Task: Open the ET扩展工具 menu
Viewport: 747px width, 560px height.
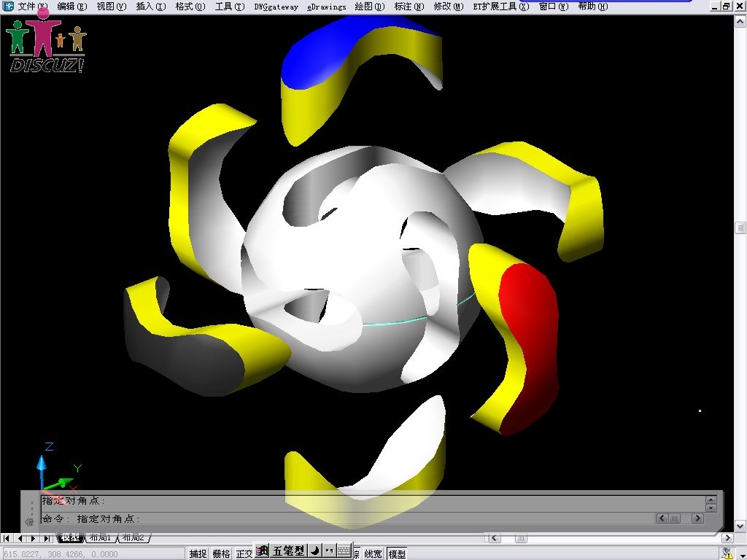Action: click(500, 7)
